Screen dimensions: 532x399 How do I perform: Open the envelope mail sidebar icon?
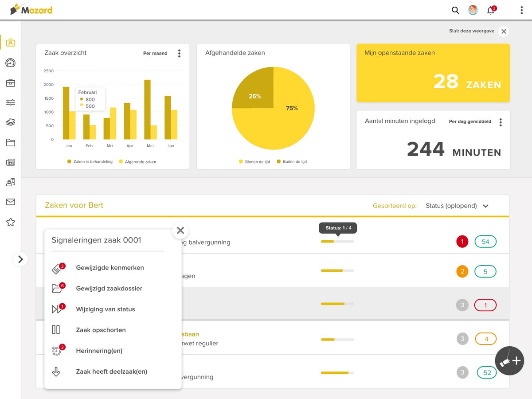click(x=11, y=202)
